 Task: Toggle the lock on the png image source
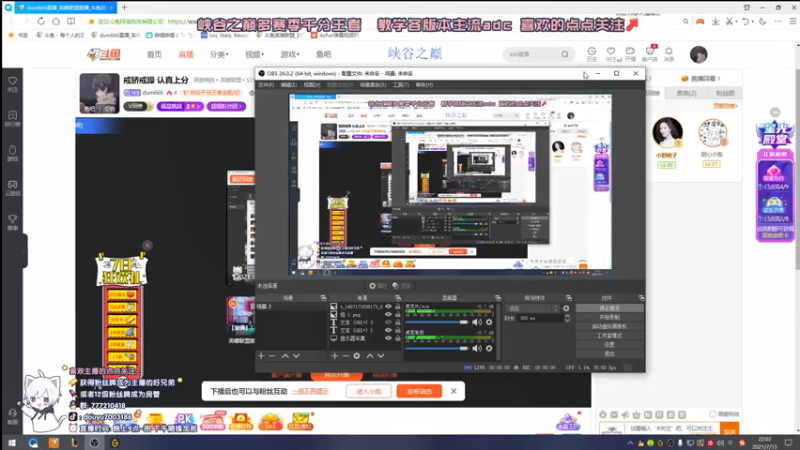pyautogui.click(x=397, y=314)
